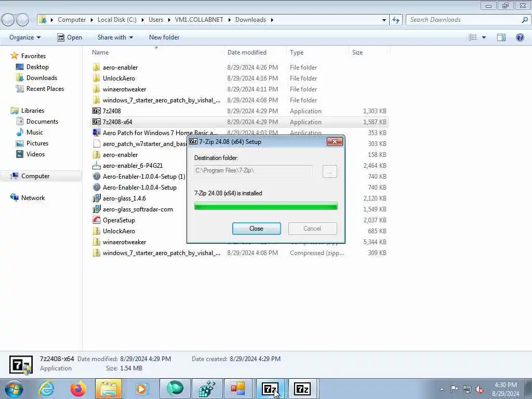Select Aero-Enabler-1.0.0.4-Setup (1) icon
Image resolution: width=532 pixels, height=399 pixels.
coord(96,177)
